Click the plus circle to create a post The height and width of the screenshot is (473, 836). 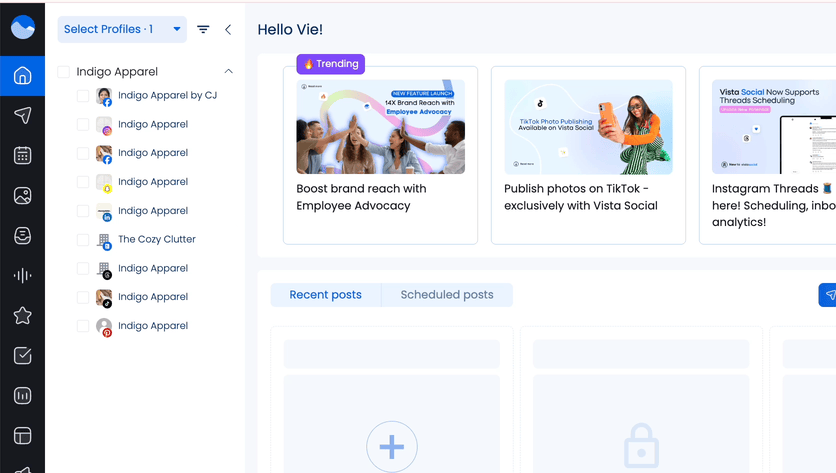click(392, 447)
